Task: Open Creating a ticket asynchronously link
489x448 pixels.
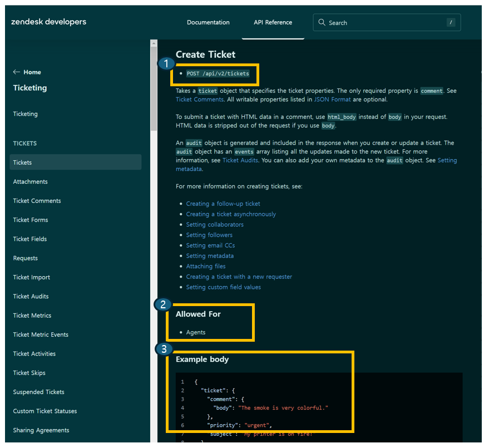Action: pos(231,214)
